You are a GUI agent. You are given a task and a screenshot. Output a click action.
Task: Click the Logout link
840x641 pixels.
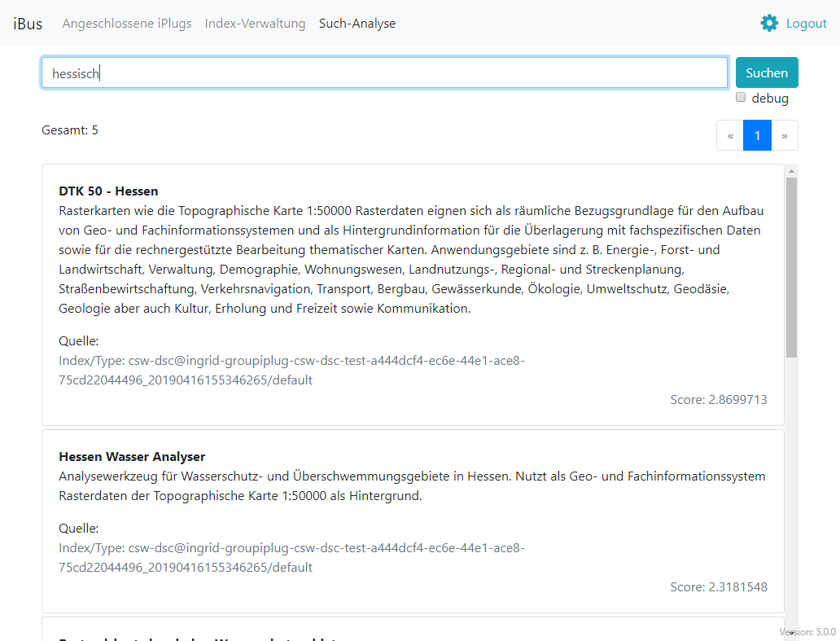point(808,23)
